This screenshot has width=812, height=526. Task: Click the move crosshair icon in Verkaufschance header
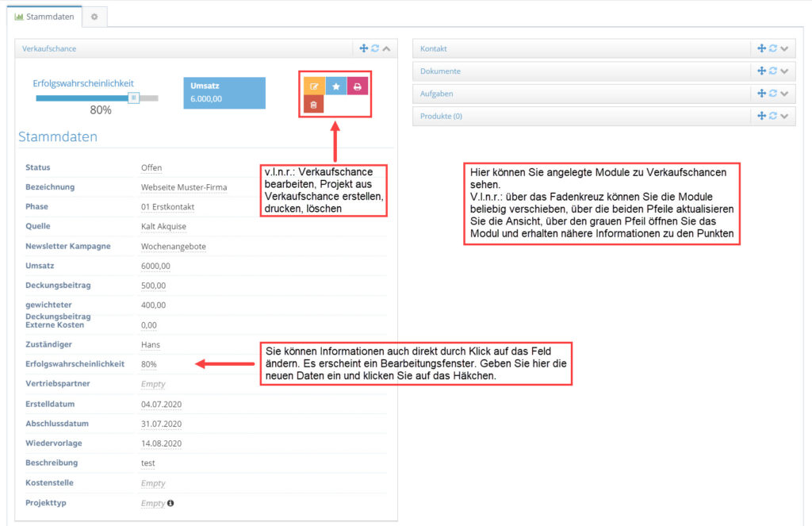363,48
